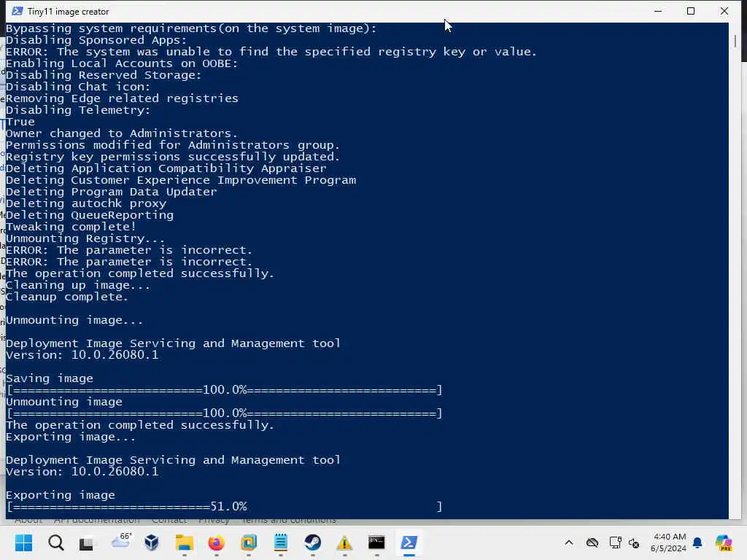Click 'Registry key permissions successfully updated.' line

point(172,157)
